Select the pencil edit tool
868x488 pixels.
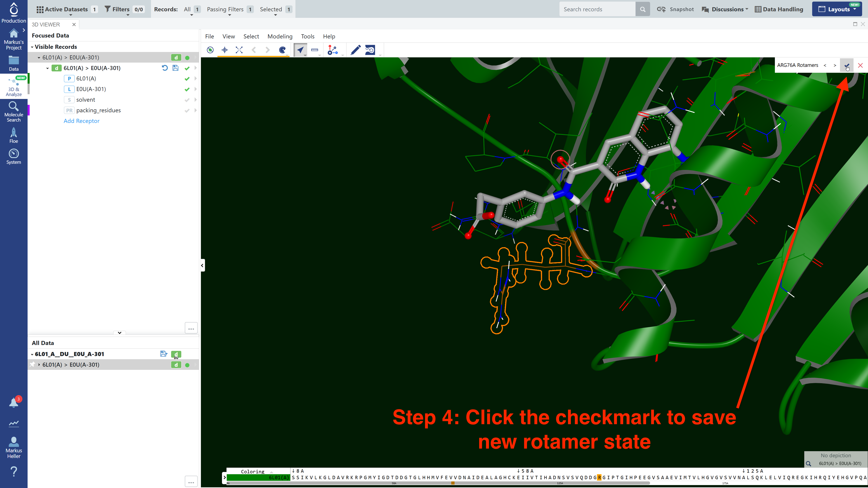point(356,50)
